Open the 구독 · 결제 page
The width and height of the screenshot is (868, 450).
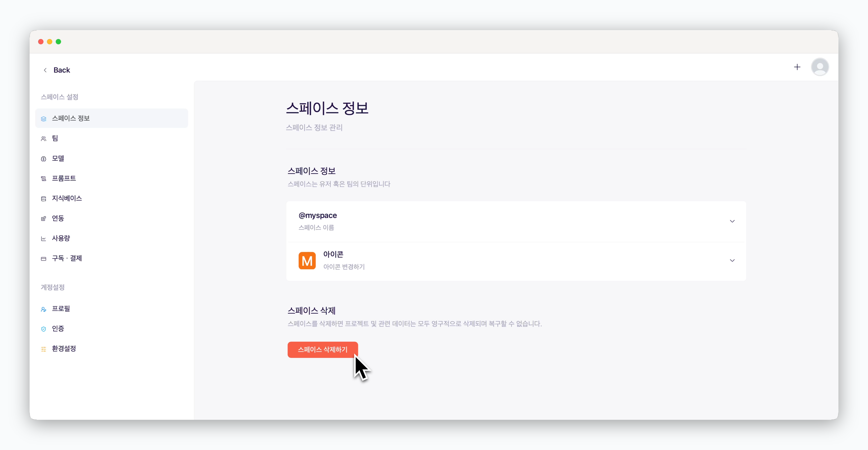click(x=112, y=258)
